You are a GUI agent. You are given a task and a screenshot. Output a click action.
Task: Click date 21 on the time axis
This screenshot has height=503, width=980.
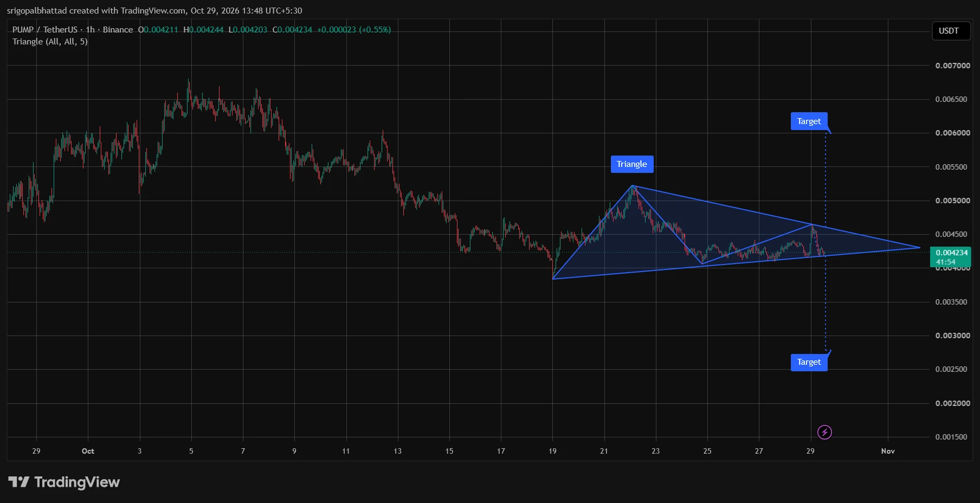[604, 451]
